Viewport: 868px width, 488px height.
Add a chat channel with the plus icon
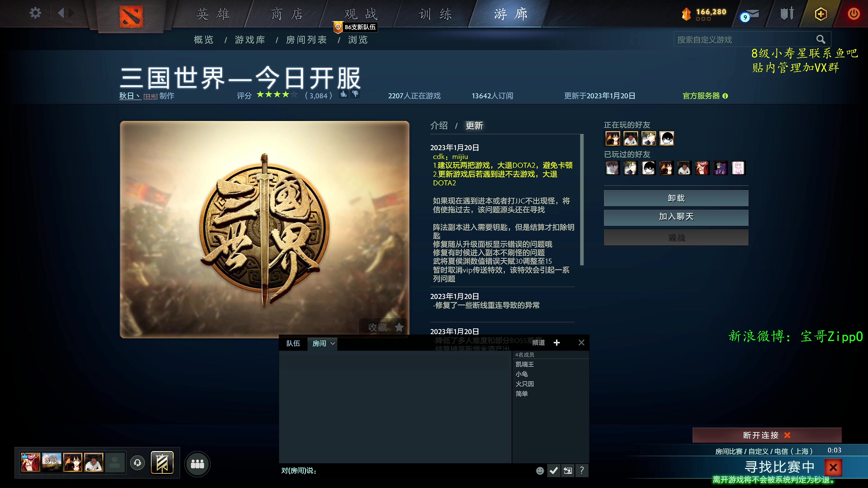coord(556,343)
